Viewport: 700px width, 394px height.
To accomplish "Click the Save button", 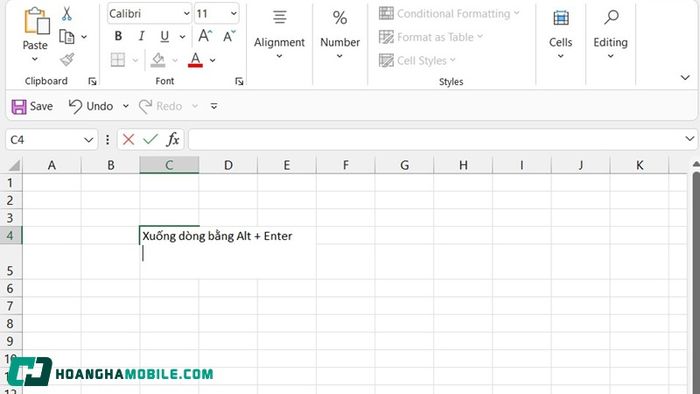I will pyautogui.click(x=32, y=106).
